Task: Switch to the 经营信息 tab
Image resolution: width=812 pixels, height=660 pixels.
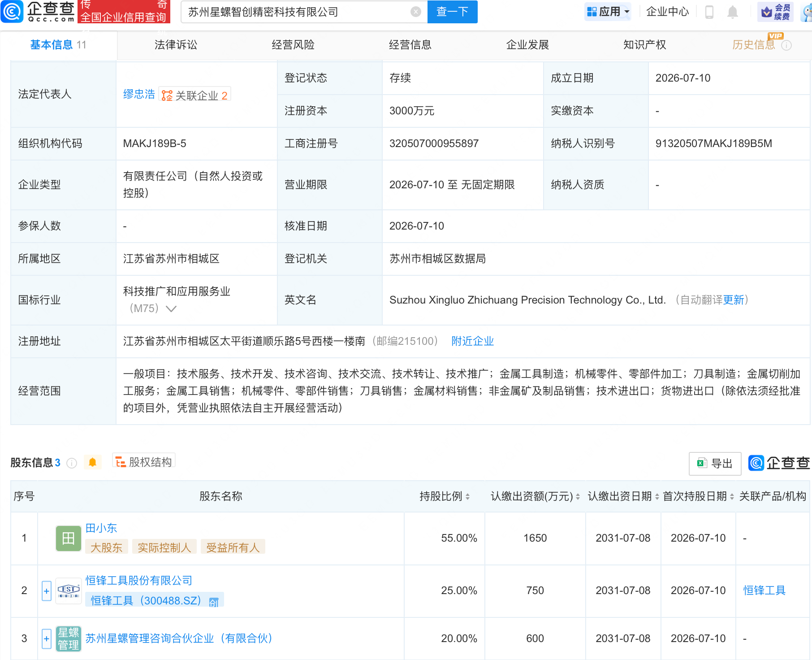Action: pyautogui.click(x=410, y=45)
